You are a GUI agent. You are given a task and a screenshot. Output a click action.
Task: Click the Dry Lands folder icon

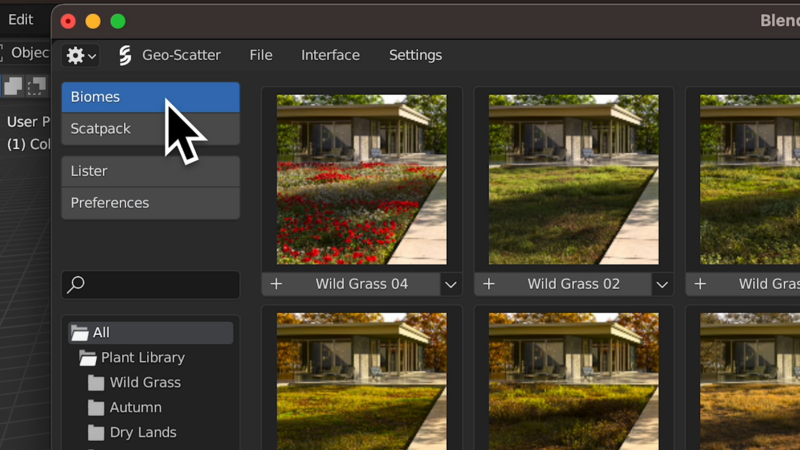[x=96, y=433]
